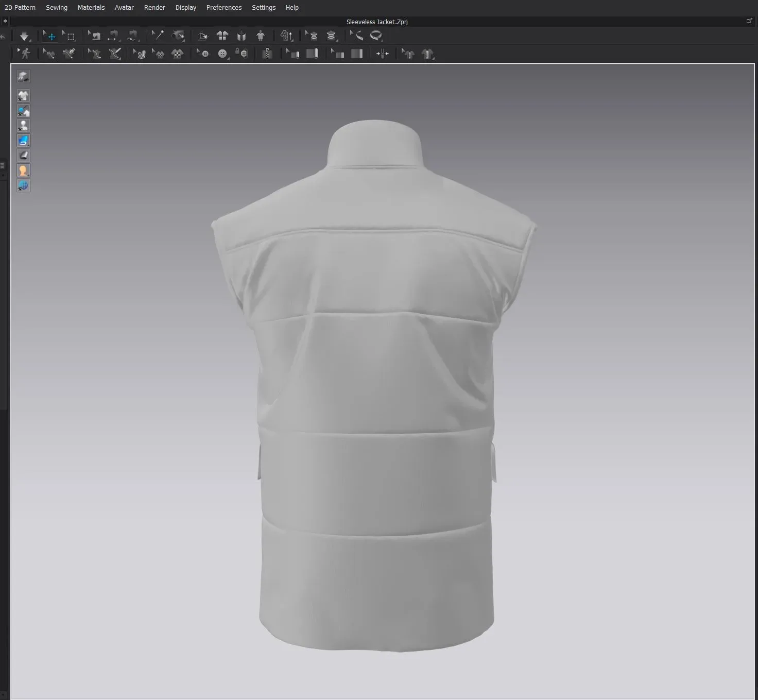Toggle blue garment render style button
Viewport: 758px width, 700px height.
point(23,141)
